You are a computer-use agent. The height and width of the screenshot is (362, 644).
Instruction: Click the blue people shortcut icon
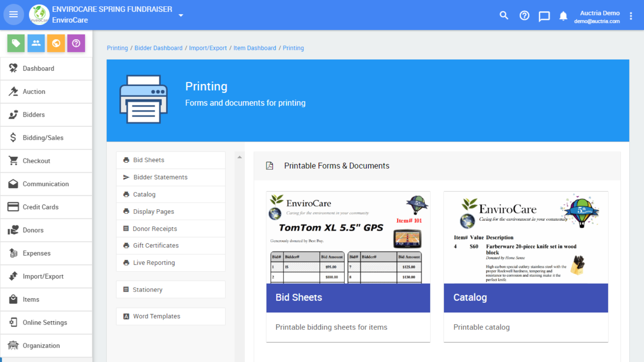click(x=36, y=43)
